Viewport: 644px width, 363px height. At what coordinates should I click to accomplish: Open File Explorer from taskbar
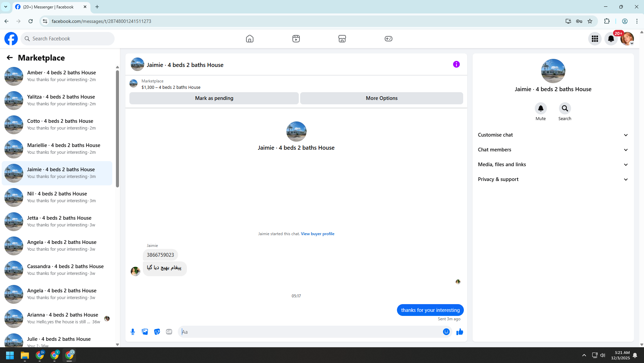click(x=25, y=355)
